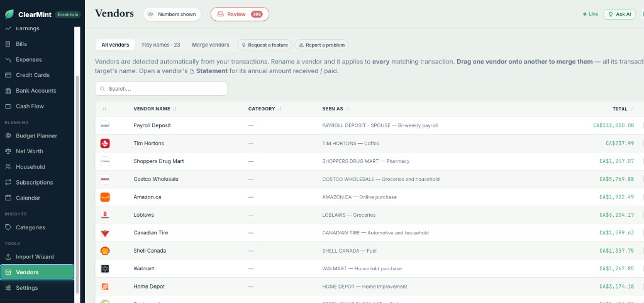Click the Home Depot logo icon

(x=105, y=287)
